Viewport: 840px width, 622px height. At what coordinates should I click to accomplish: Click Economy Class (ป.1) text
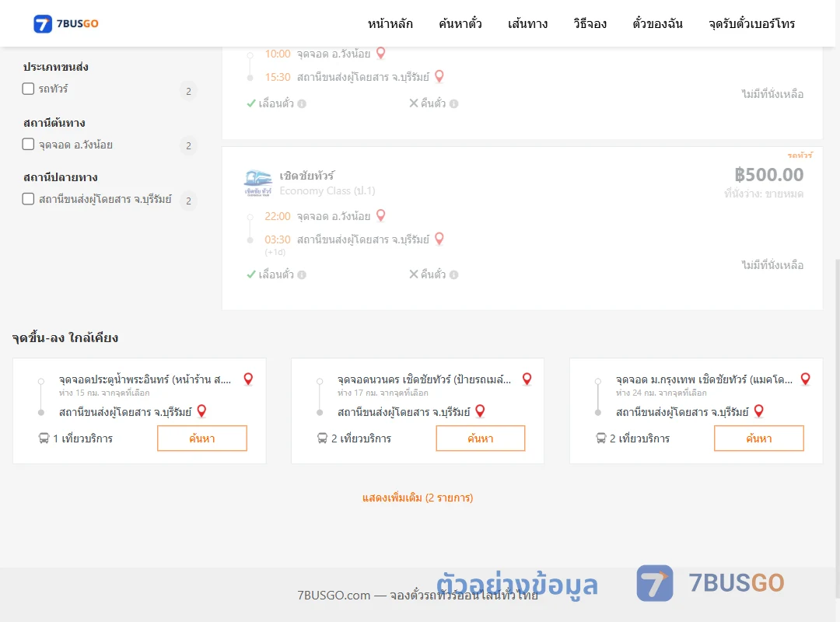pyautogui.click(x=327, y=190)
